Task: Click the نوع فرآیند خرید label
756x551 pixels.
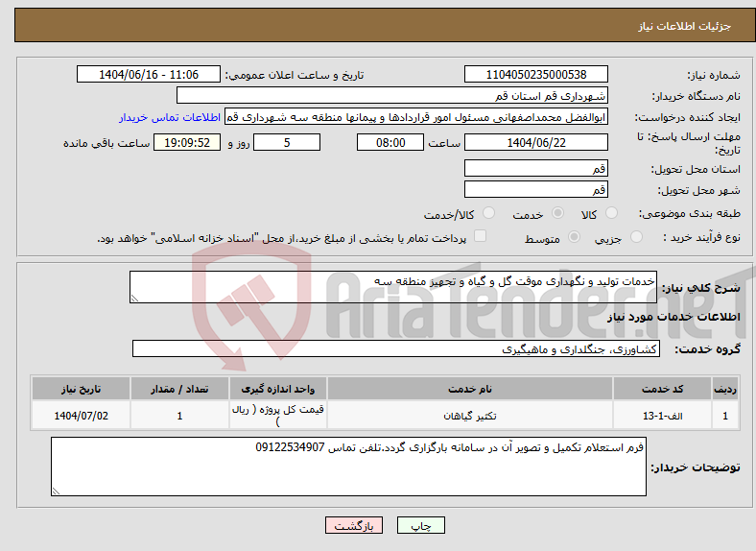Action: 701,237
